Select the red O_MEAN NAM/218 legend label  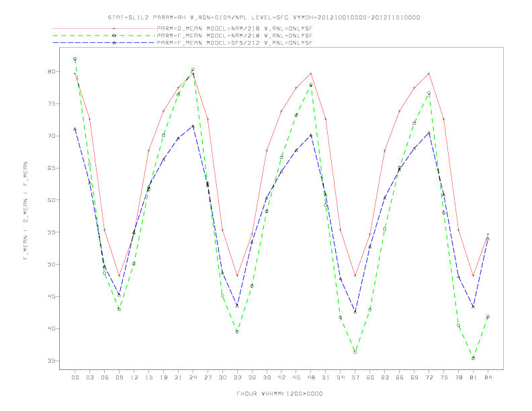click(234, 28)
